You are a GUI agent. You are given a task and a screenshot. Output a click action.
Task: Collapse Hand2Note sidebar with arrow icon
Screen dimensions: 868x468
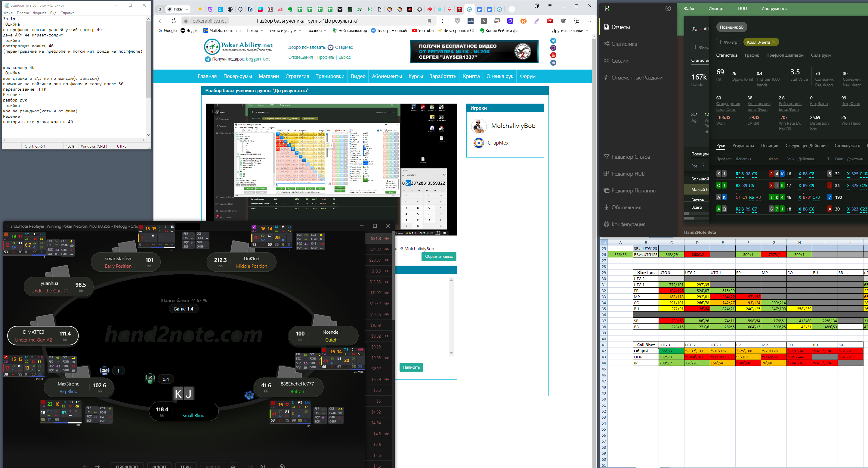point(668,8)
